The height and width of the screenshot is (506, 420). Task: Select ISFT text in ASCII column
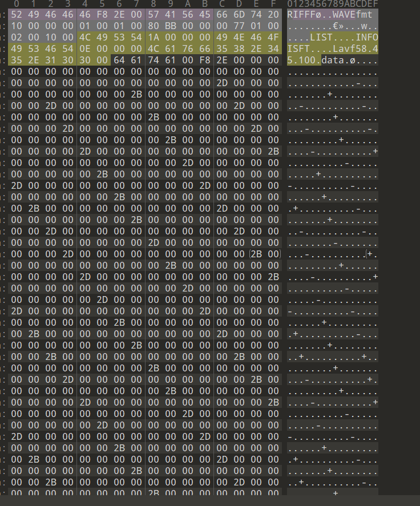tap(298, 48)
